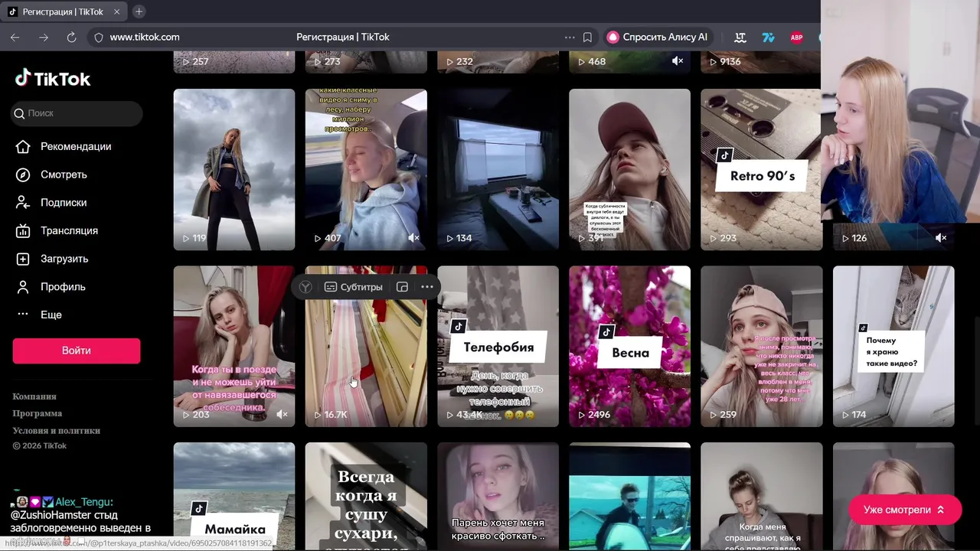Open a new browser tab with plus
The image size is (980, 551).
tap(139, 11)
